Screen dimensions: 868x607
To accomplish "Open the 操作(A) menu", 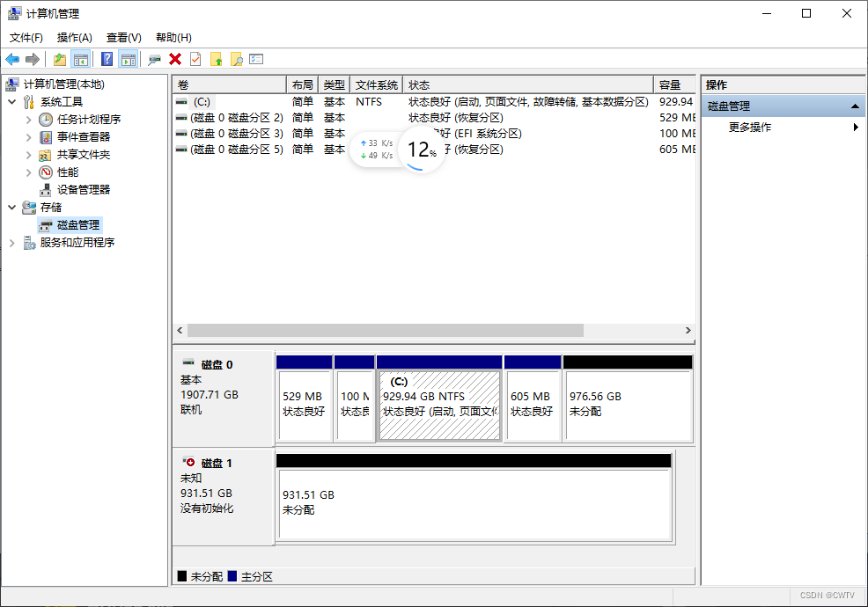I will (75, 38).
